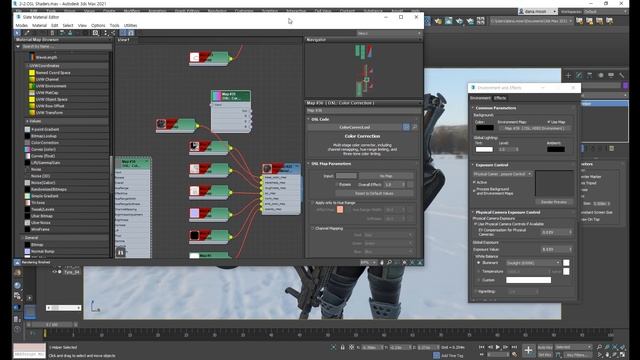Click Reset to Default Values button
Image resolution: width=640 pixels, height=360 pixels.
(x=374, y=193)
